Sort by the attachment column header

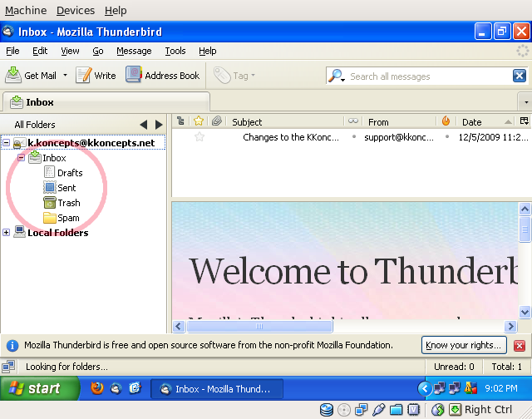216,121
